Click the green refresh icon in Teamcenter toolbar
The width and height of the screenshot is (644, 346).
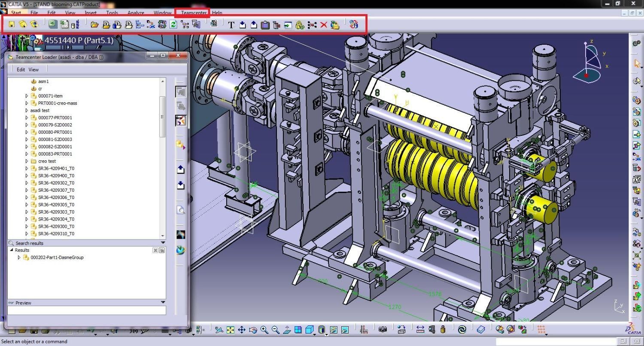[173, 24]
